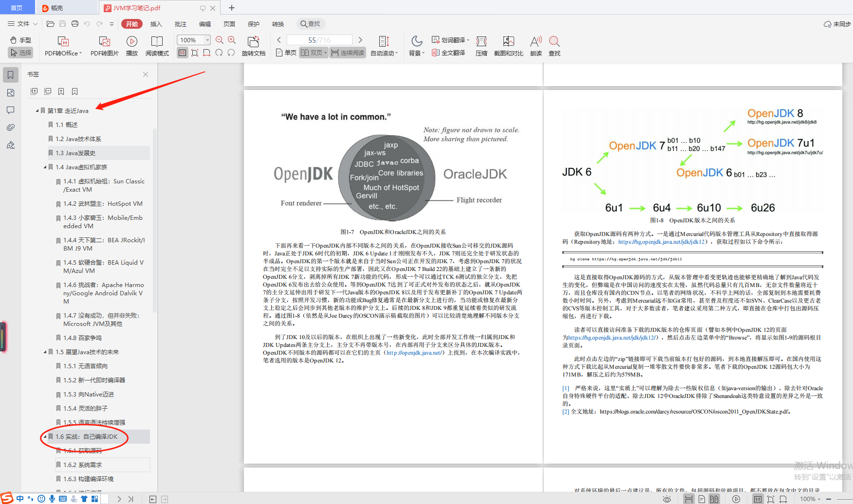Decrease zoom with status bar minus
This screenshot has height=504, width=853.
pos(829,499)
